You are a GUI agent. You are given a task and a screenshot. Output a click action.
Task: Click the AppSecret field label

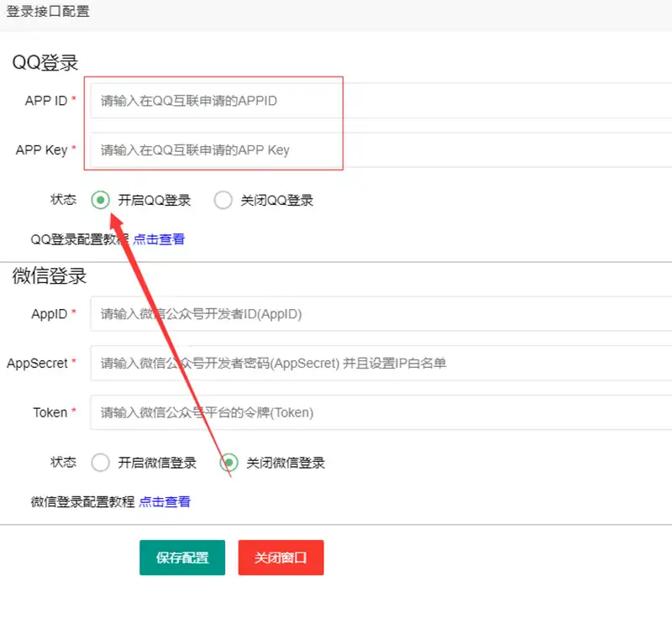[37, 364]
